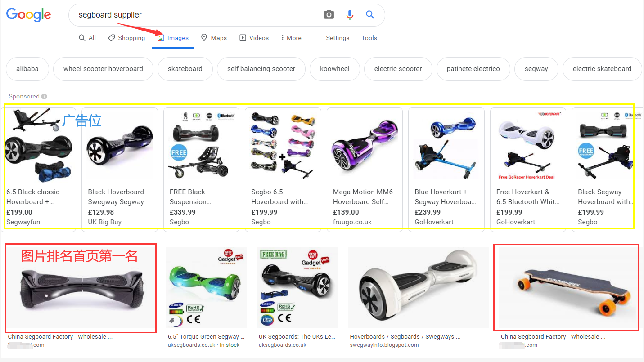Open the Settings menu
644x362 pixels.
(338, 38)
